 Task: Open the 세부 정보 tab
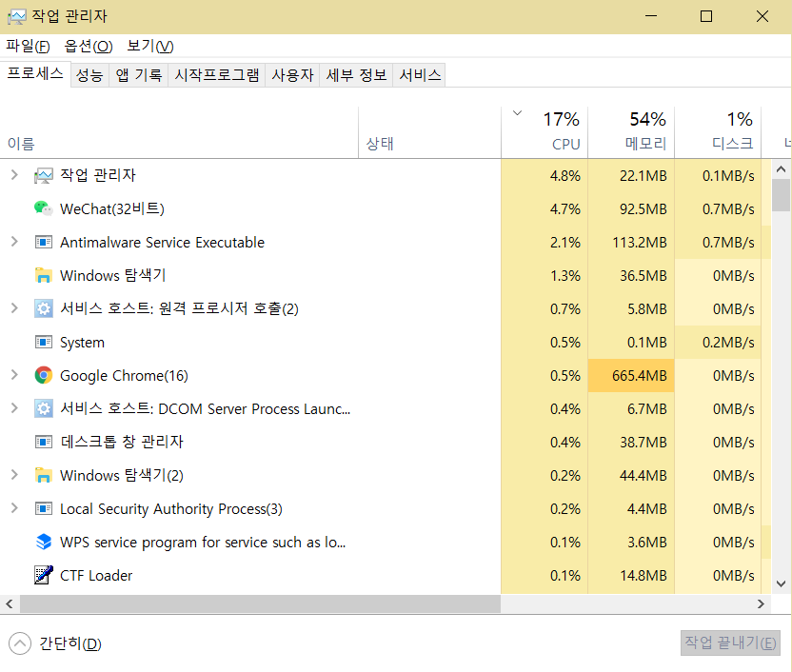pyautogui.click(x=356, y=75)
